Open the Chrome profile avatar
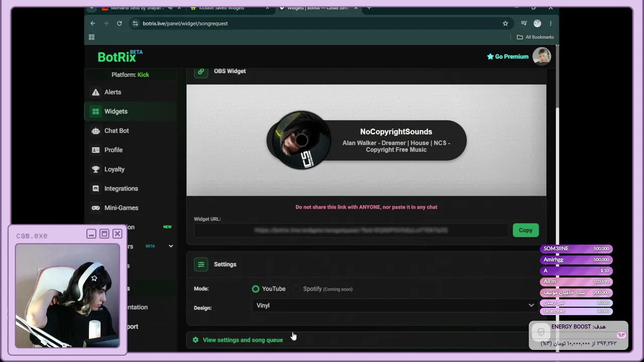The height and width of the screenshot is (362, 644). [x=537, y=24]
